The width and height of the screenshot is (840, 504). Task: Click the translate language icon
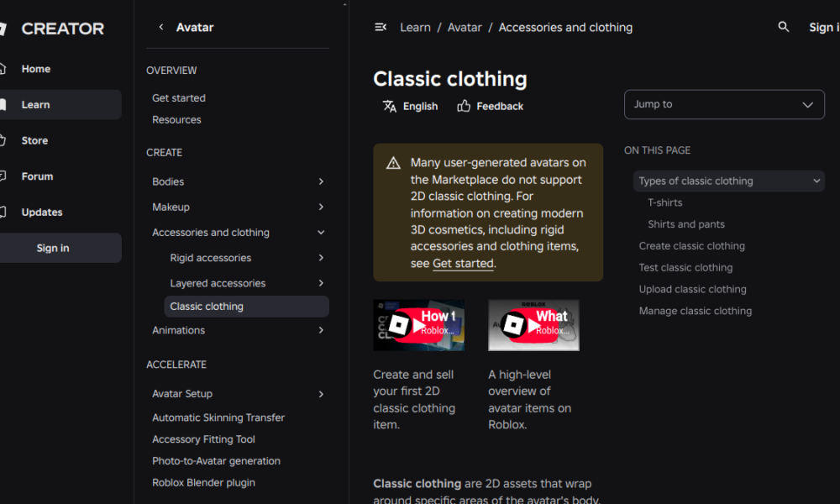[x=390, y=106]
